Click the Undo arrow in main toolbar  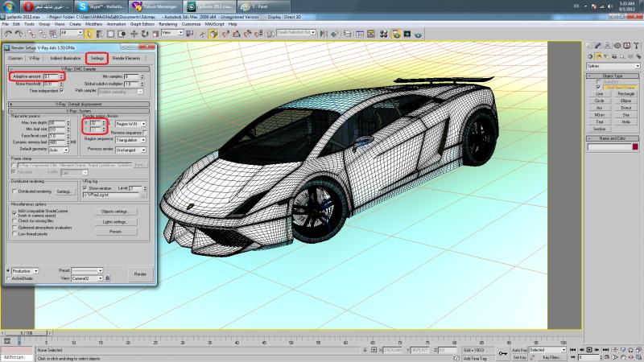(6, 33)
